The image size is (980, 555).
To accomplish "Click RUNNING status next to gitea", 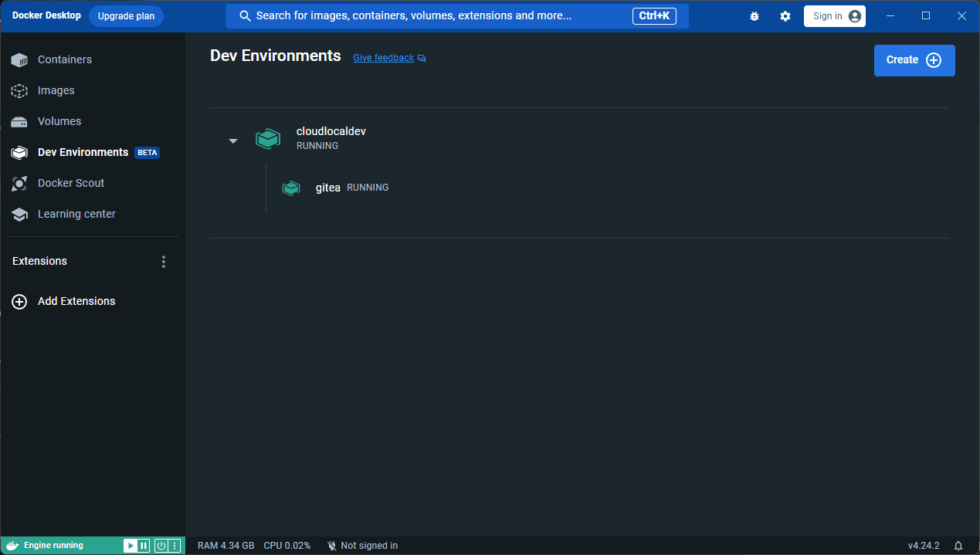I will click(x=368, y=188).
